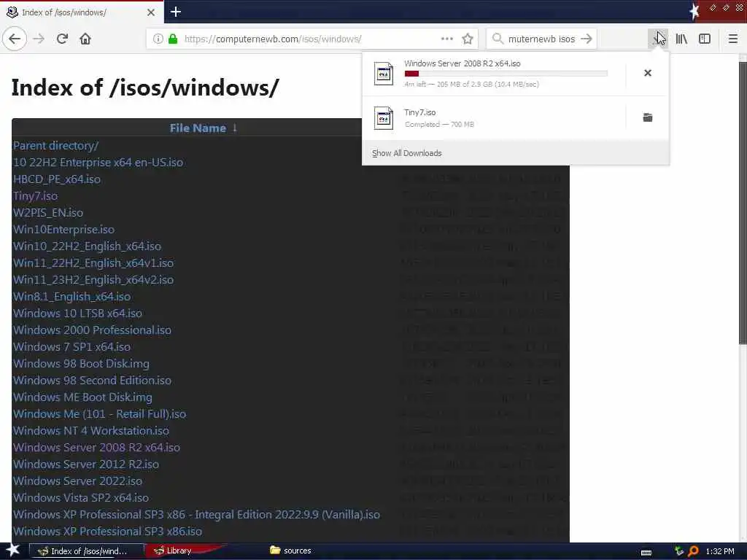This screenshot has width=747, height=560.
Task: Go back with the browser back arrow
Action: coord(15,39)
